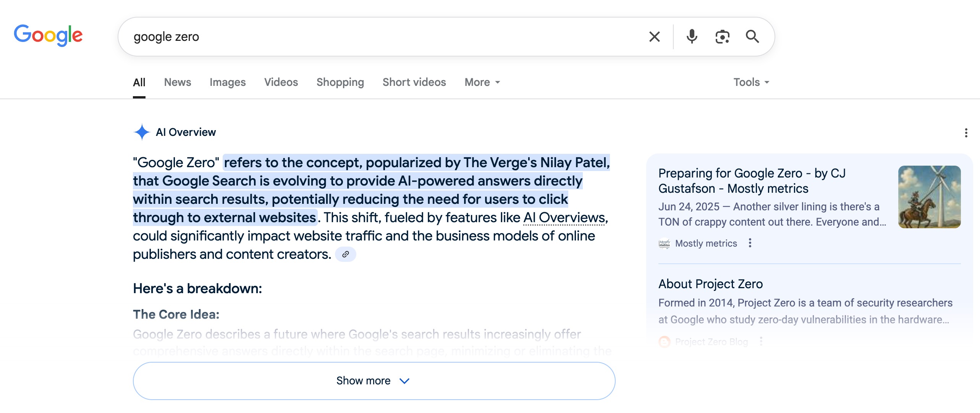Click the Project Zero Blog favicon
Screen dimensions: 980x413
(665, 342)
